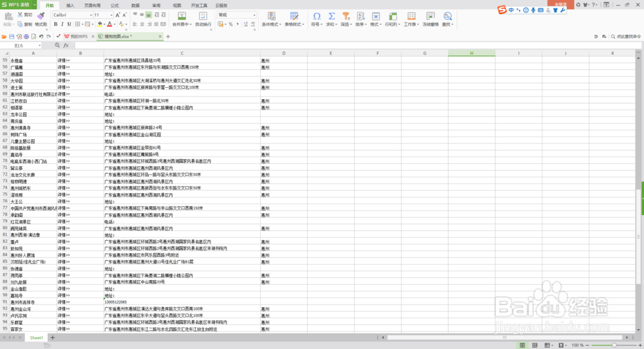Select the Sheet1 sheet tab
Screen dimensions: 644x349
pyautogui.click(x=36, y=337)
